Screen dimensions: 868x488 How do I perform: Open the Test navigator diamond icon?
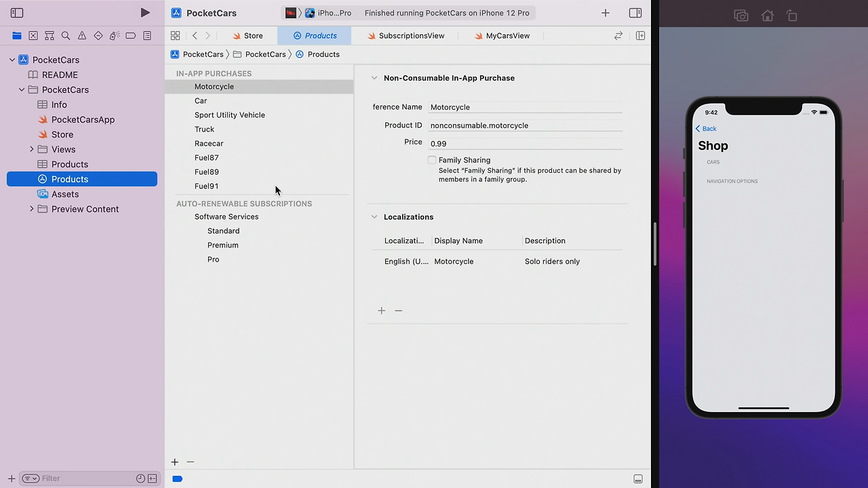[x=98, y=35]
